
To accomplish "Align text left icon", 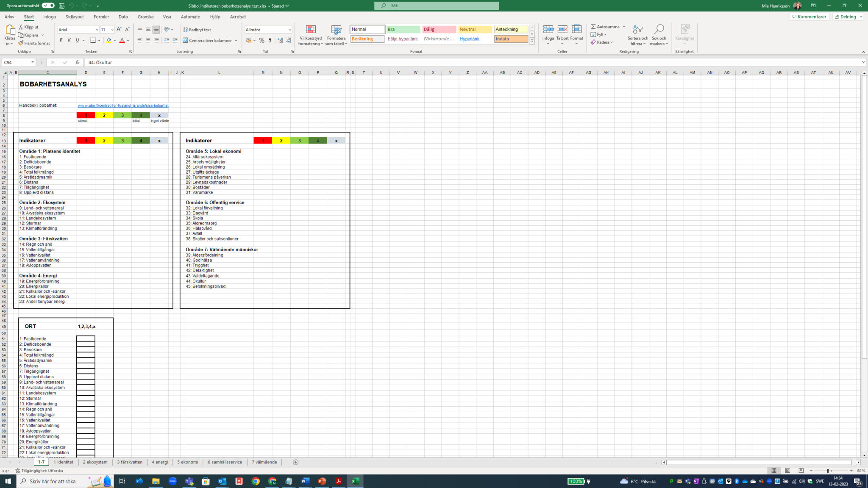I will pyautogui.click(x=140, y=40).
